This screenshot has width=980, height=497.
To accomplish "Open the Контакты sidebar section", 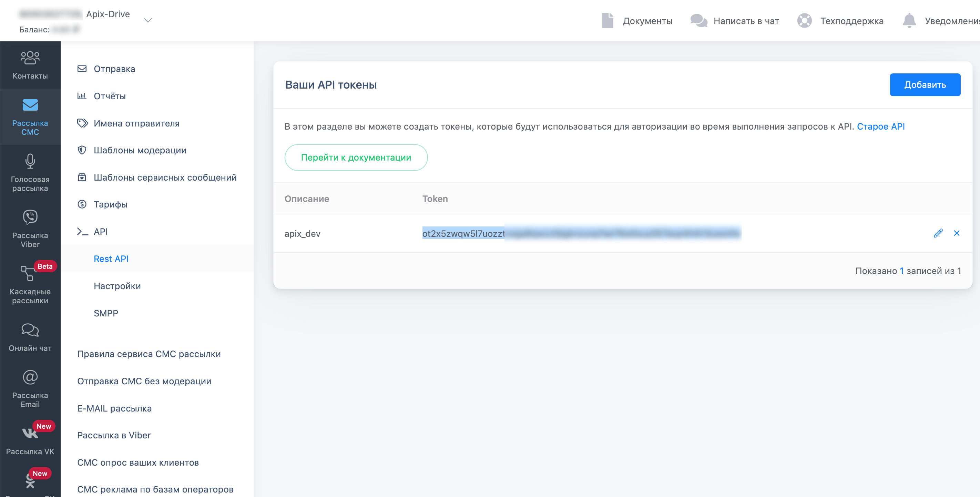I will point(30,65).
